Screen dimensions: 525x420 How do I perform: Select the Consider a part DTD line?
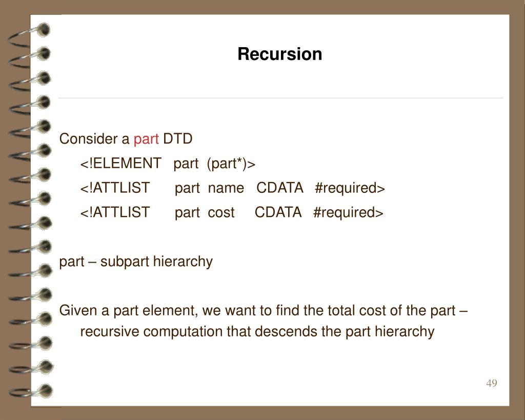pos(126,139)
